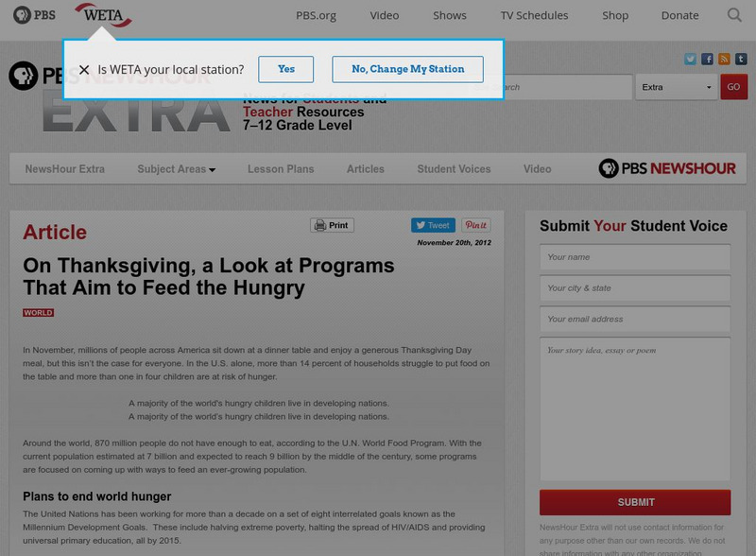Viewport: 756px width, 556px height.
Task: Dismiss station prompt with X icon
Action: pyautogui.click(x=84, y=70)
